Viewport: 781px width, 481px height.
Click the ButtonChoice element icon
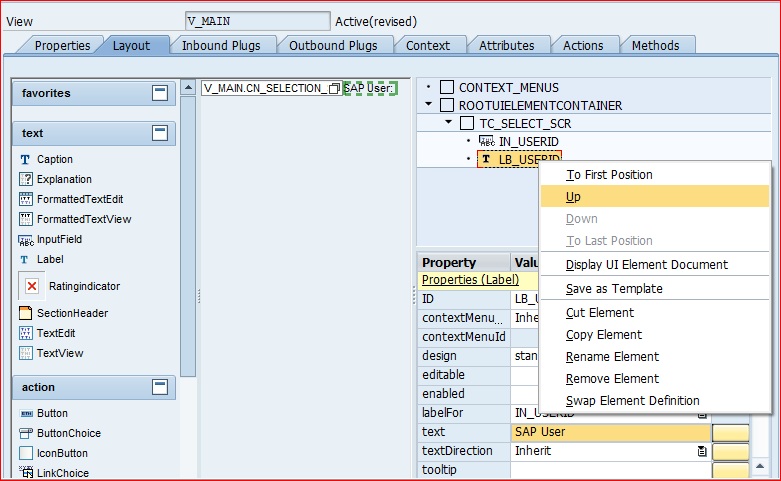click(26, 433)
